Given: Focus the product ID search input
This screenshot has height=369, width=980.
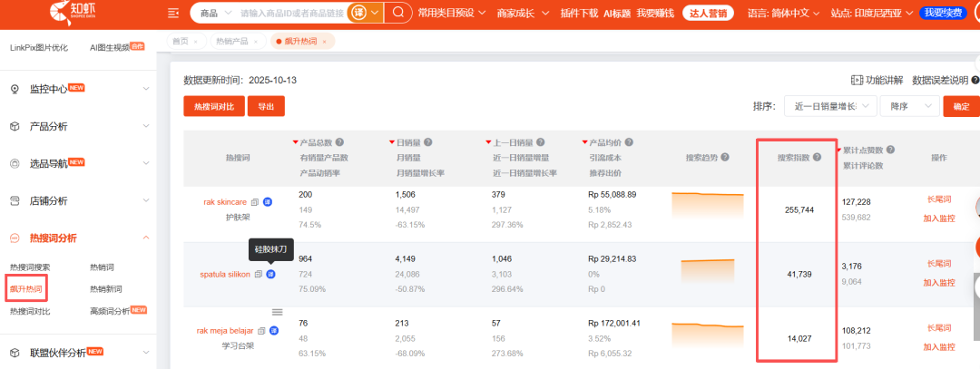Looking at the screenshot, I should [x=291, y=13].
